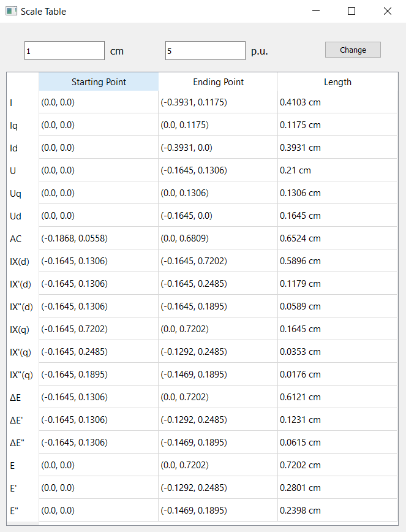Select the E' row header

point(23,488)
